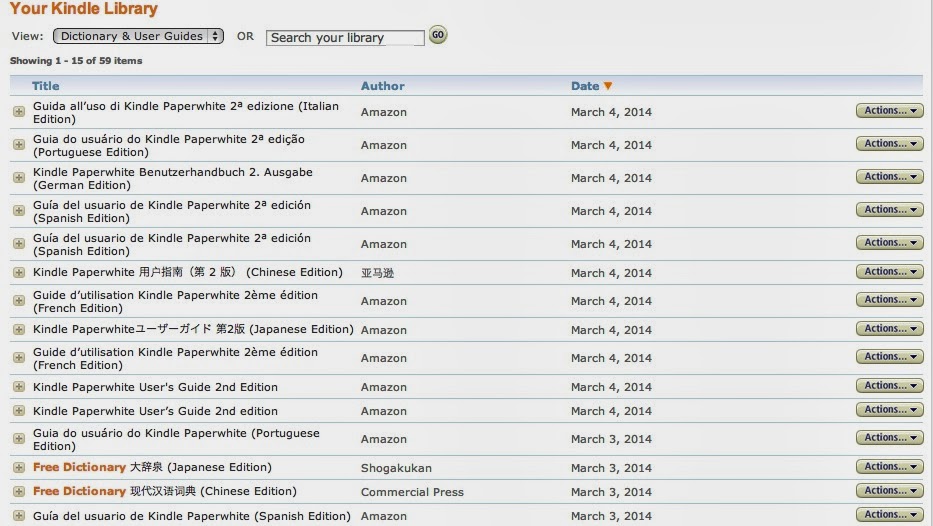Click the date in the Italian Edition row

611,112
